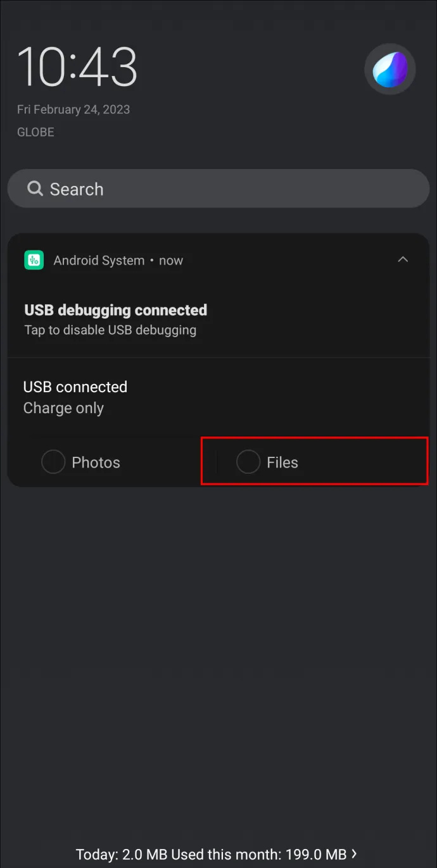This screenshot has width=437, height=868.
Task: Collapse the Android System notification with the chevron
Action: [x=403, y=259]
